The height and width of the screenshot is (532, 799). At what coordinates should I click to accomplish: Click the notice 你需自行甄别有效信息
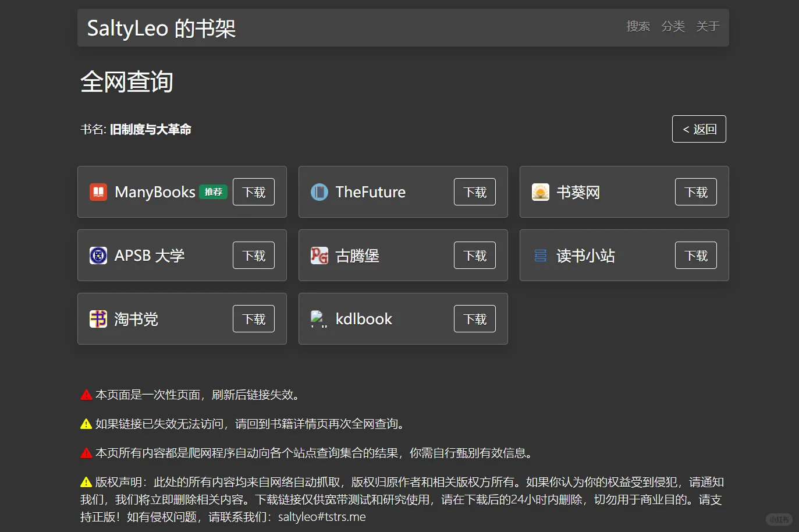tap(468, 453)
